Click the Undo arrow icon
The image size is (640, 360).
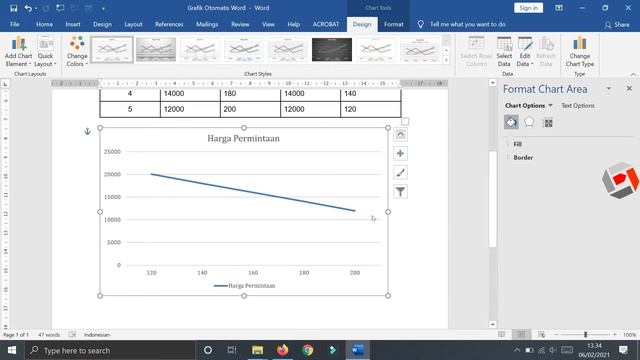(x=28, y=8)
